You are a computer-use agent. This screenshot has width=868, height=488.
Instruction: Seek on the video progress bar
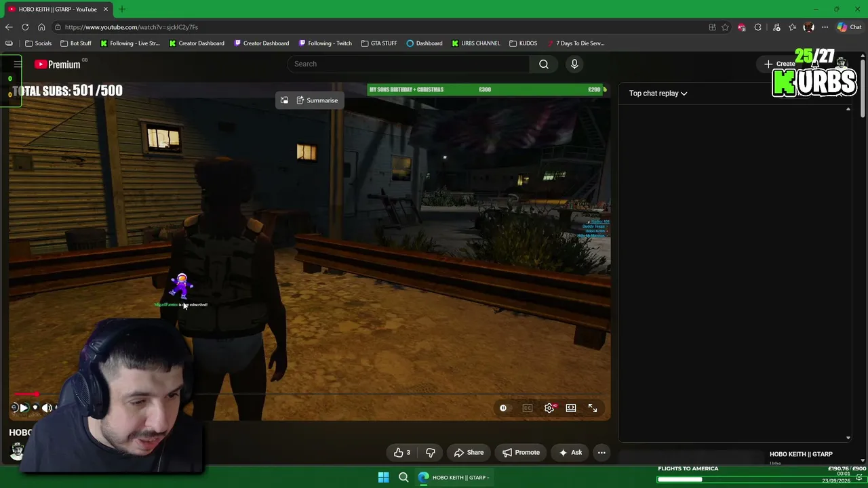click(310, 394)
